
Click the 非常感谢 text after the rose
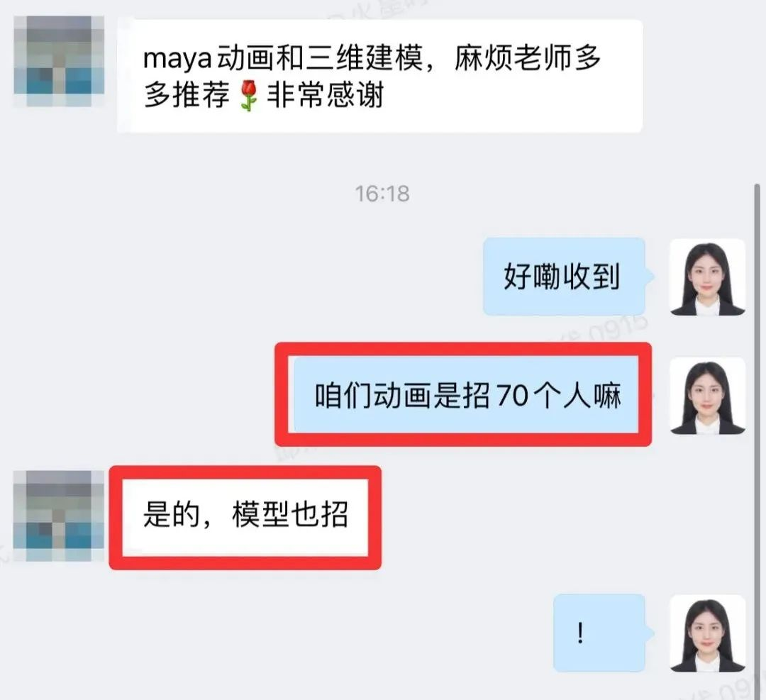pyautogui.click(x=326, y=95)
